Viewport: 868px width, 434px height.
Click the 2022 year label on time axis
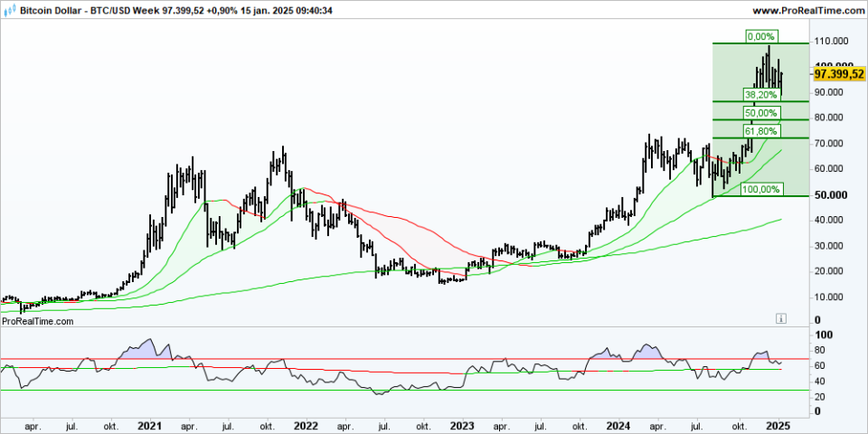(306, 426)
